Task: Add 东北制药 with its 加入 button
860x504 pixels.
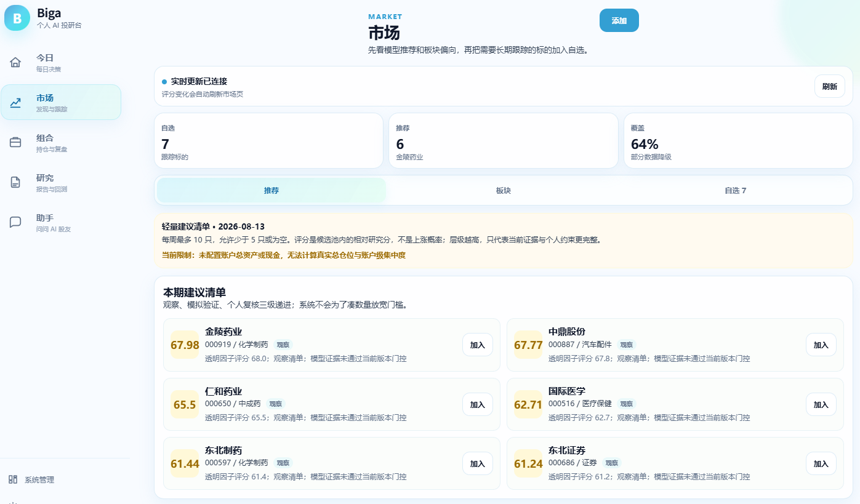Action: (x=478, y=463)
